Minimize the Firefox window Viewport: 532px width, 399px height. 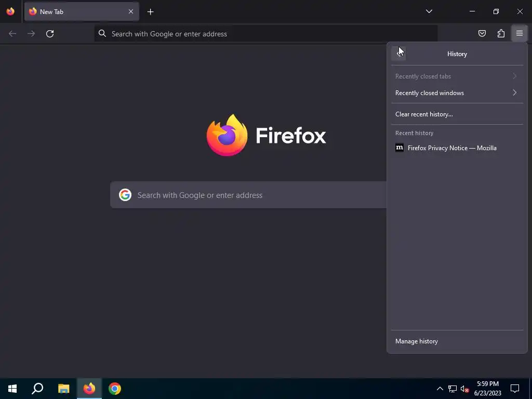click(472, 11)
